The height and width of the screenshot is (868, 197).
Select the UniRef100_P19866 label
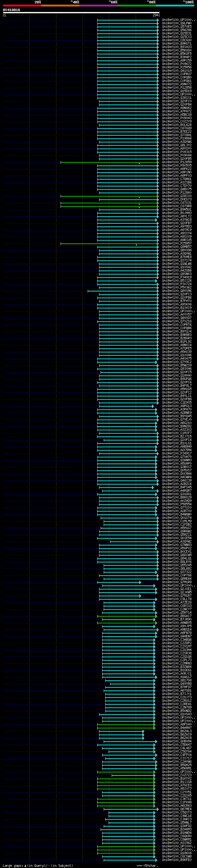tap(177, 138)
